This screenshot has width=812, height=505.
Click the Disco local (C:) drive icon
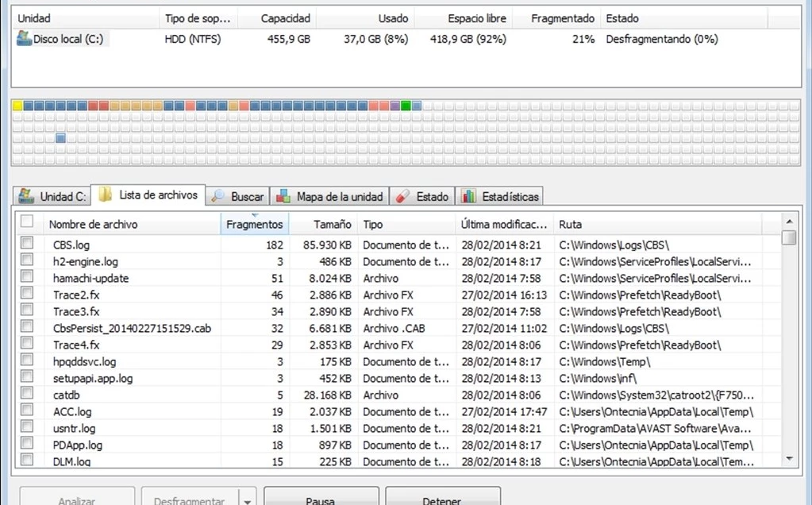click(x=25, y=39)
